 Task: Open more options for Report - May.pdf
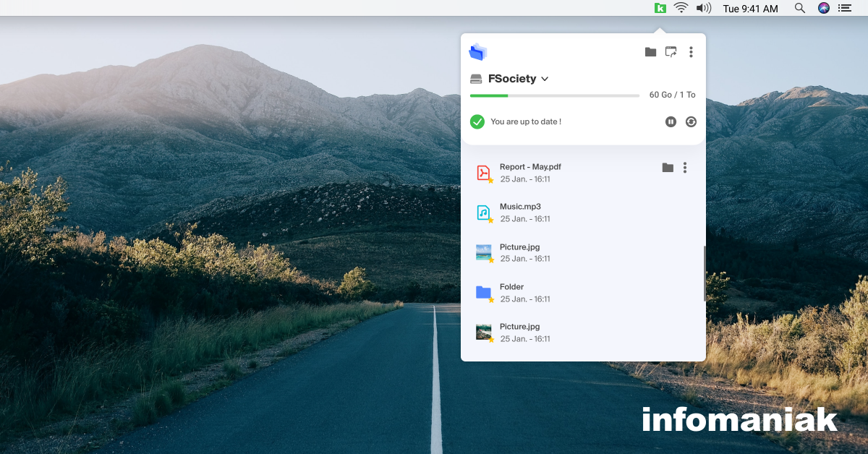click(x=685, y=168)
